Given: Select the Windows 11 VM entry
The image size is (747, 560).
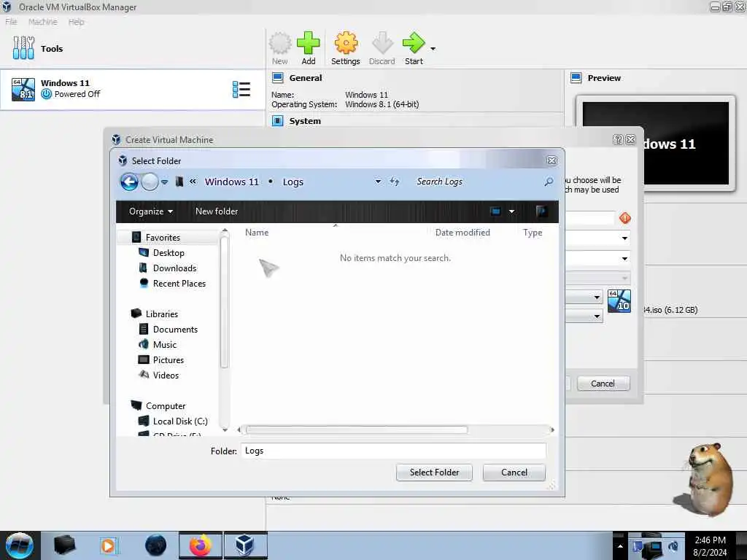Looking at the screenshot, I should (133, 90).
